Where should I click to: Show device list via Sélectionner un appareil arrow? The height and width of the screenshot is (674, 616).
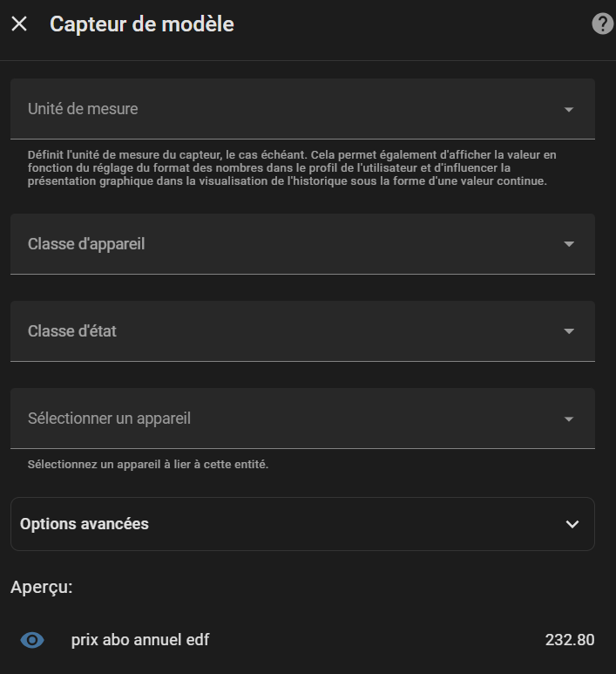(x=569, y=419)
